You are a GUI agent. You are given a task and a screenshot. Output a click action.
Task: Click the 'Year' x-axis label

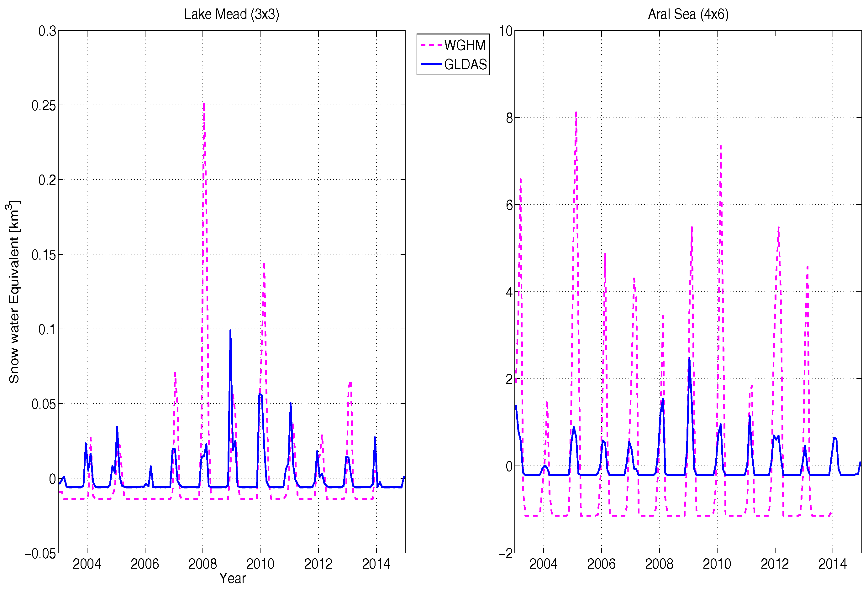(232, 578)
